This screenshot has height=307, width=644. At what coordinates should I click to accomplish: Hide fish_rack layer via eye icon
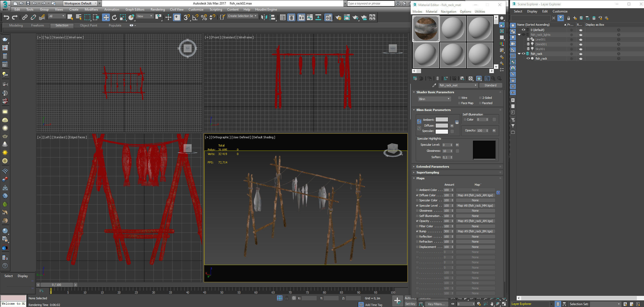[523, 54]
